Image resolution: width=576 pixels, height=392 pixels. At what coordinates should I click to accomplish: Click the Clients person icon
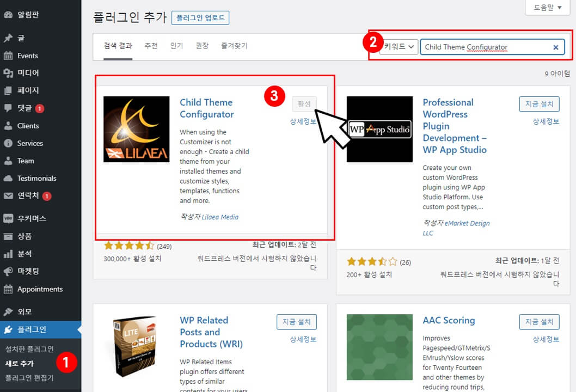pos(8,126)
